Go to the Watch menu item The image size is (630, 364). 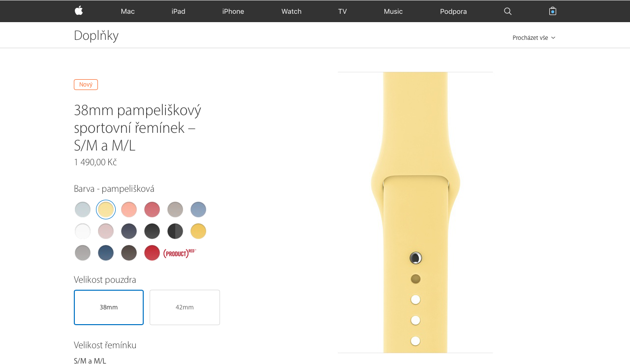click(291, 11)
